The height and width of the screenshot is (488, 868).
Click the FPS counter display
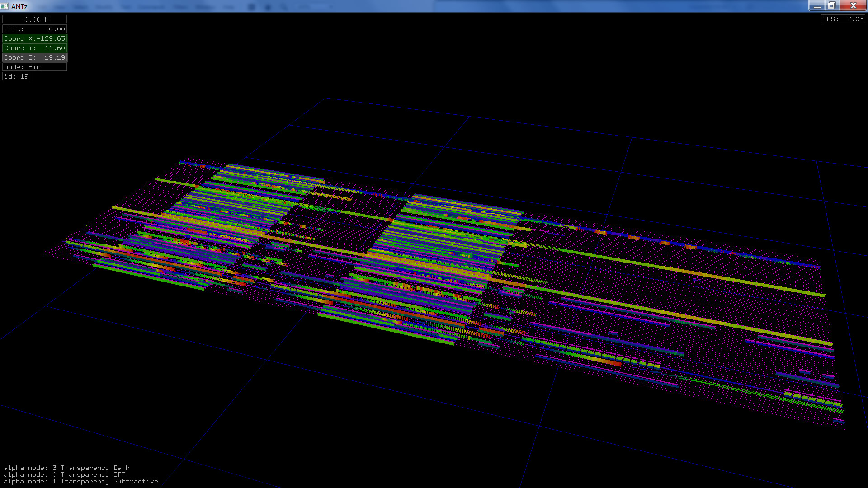pos(843,19)
